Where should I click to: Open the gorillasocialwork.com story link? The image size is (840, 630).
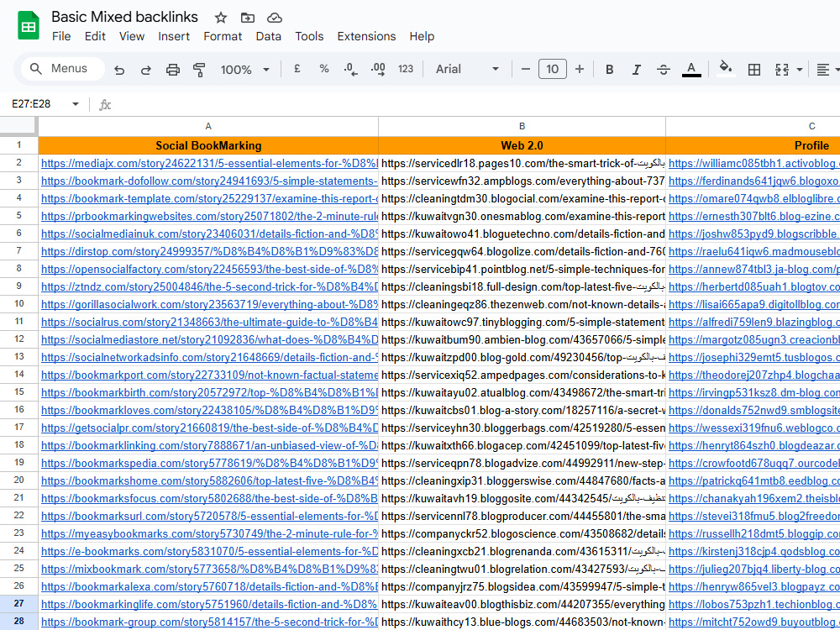pos(209,304)
